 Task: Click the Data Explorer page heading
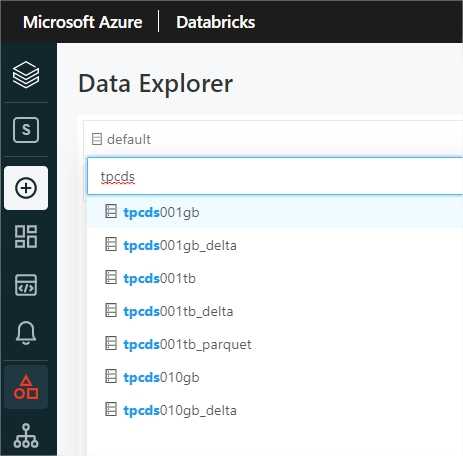point(155,84)
